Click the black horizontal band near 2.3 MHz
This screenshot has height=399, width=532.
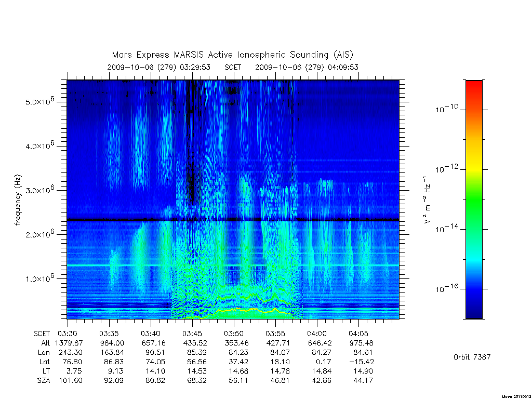(x=233, y=220)
